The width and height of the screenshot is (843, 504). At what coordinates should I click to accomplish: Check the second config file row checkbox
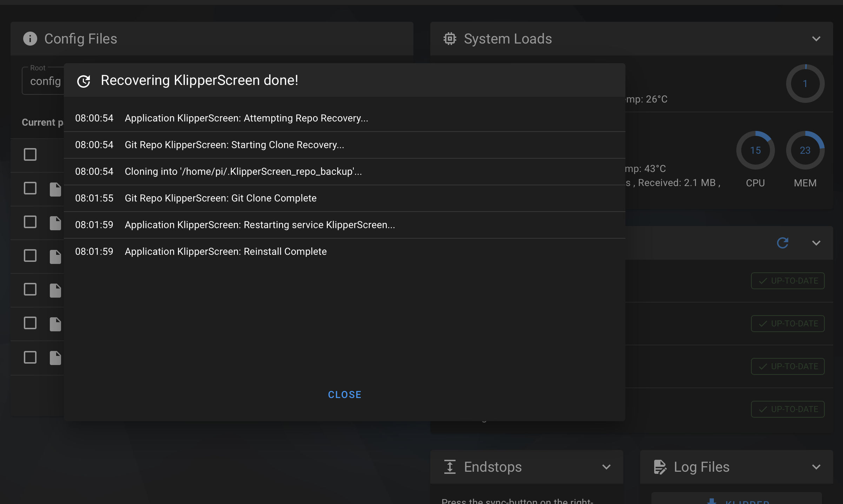click(30, 188)
